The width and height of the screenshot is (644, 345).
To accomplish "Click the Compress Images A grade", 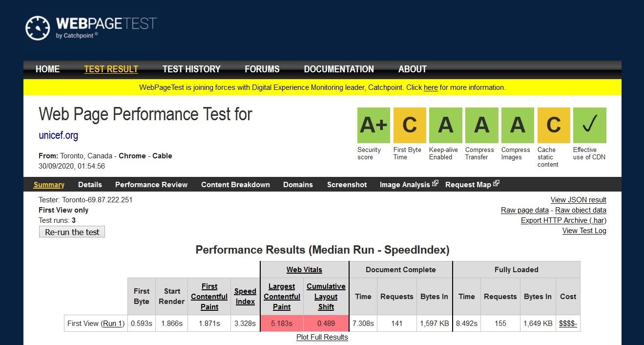I will 518,126.
